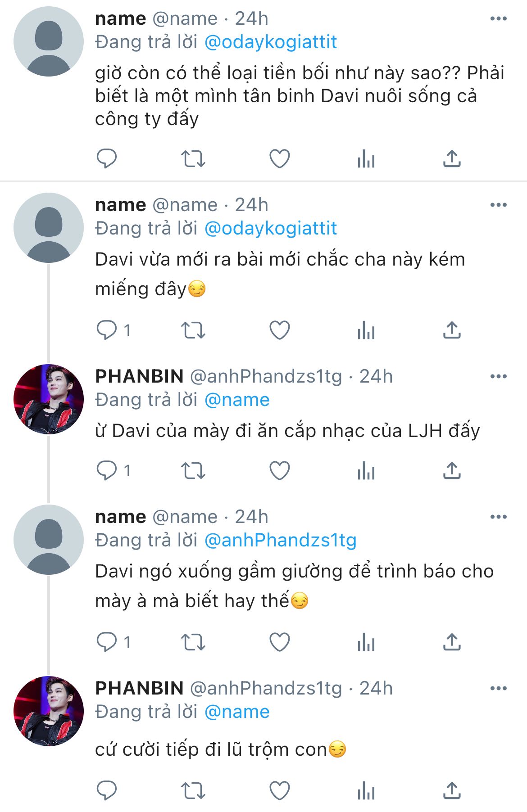Viewport: 527px width, 812px height.
Task: Open the default avatar of the first tweet
Action: pos(49,41)
